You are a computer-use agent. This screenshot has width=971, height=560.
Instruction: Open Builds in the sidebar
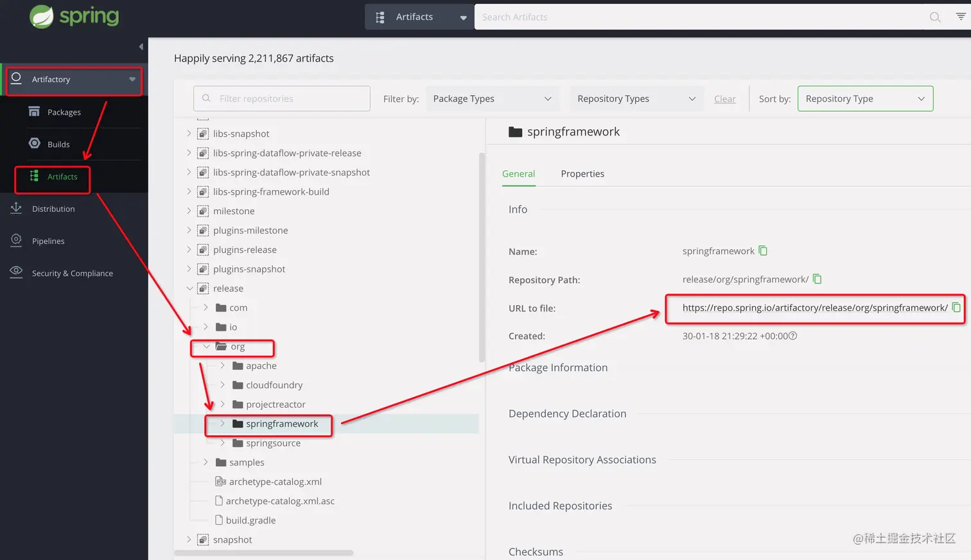pos(58,144)
